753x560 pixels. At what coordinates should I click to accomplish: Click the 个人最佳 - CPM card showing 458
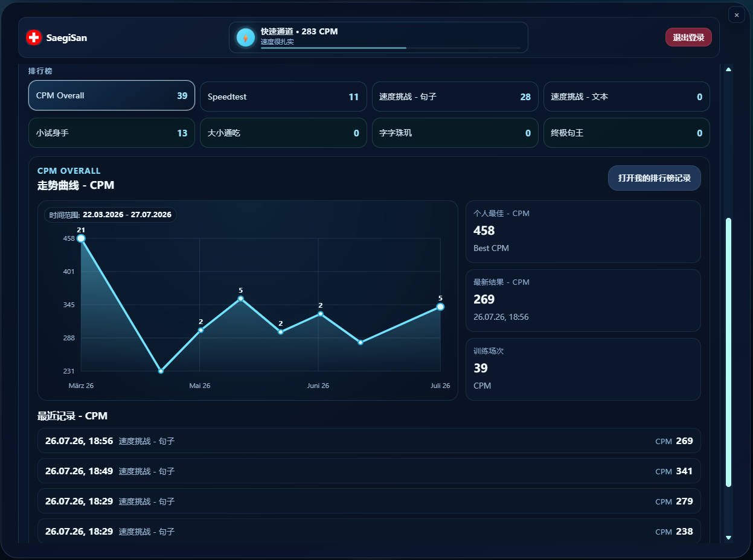tap(583, 232)
